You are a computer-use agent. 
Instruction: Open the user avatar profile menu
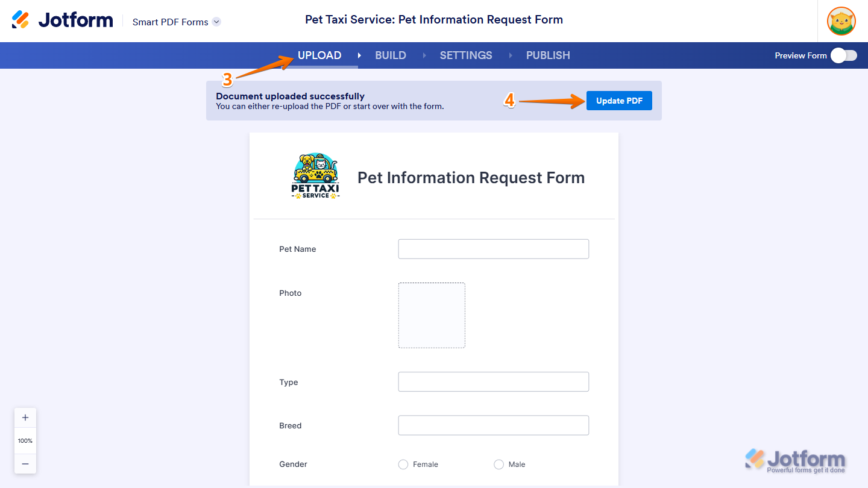tap(841, 21)
